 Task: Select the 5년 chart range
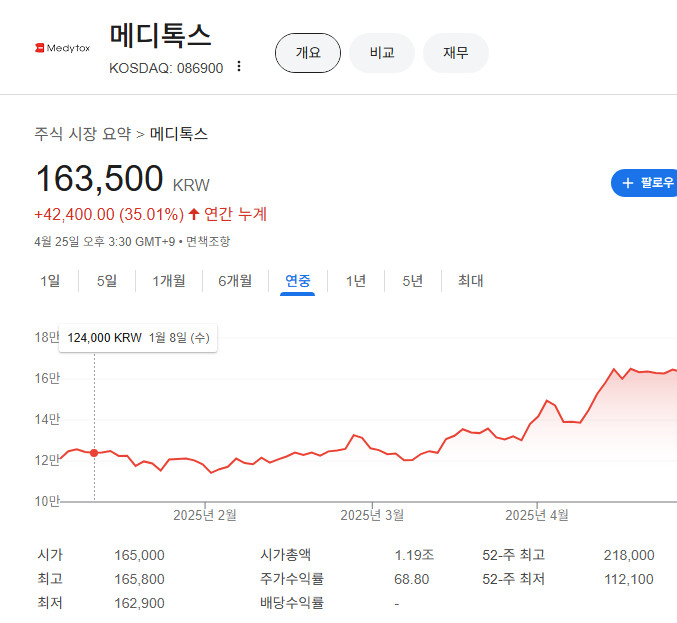(412, 281)
